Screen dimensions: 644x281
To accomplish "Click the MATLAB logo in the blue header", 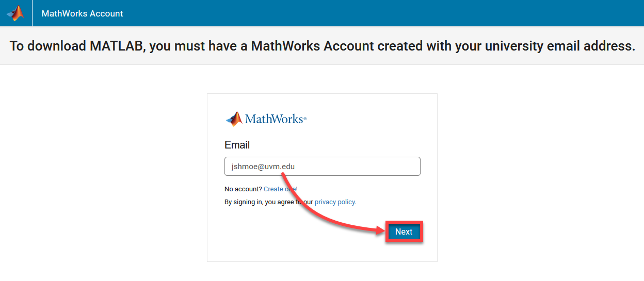I will (x=15, y=13).
